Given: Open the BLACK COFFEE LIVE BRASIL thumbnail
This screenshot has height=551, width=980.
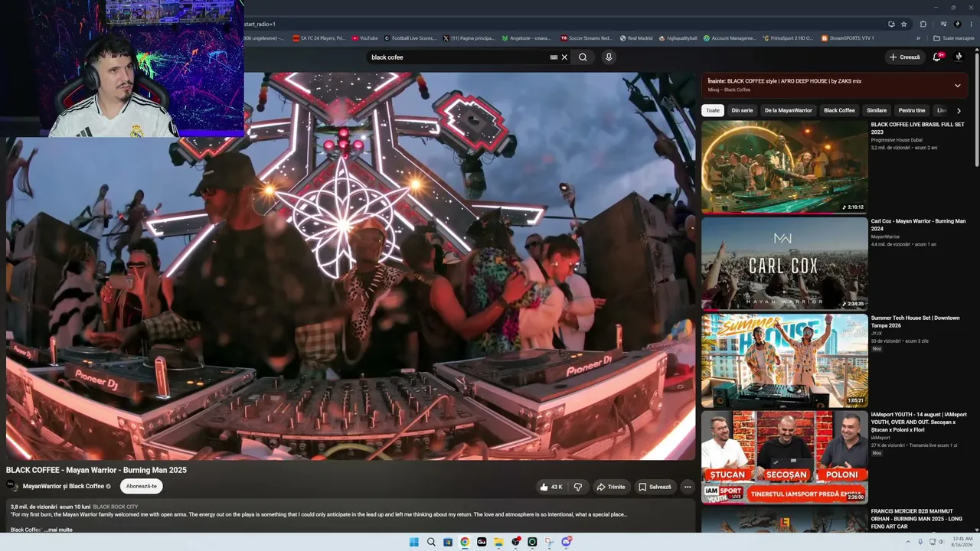Looking at the screenshot, I should (785, 167).
